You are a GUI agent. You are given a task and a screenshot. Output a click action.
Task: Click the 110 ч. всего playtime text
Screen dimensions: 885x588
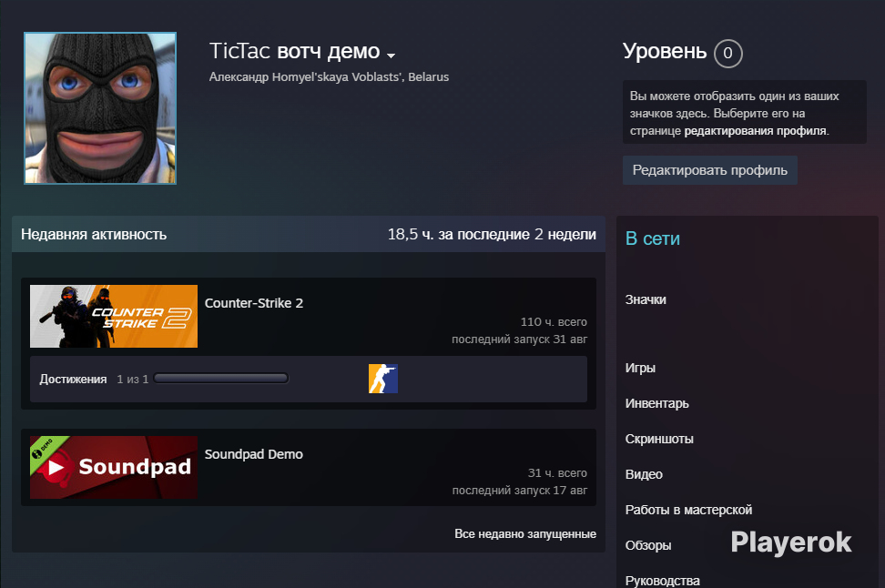click(x=554, y=321)
